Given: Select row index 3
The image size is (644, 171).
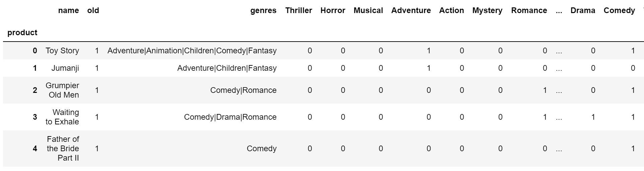Looking at the screenshot, I should (x=35, y=117).
